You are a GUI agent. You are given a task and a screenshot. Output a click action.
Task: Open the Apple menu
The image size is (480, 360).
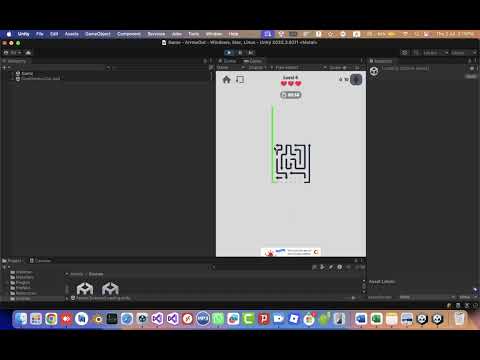point(9,34)
